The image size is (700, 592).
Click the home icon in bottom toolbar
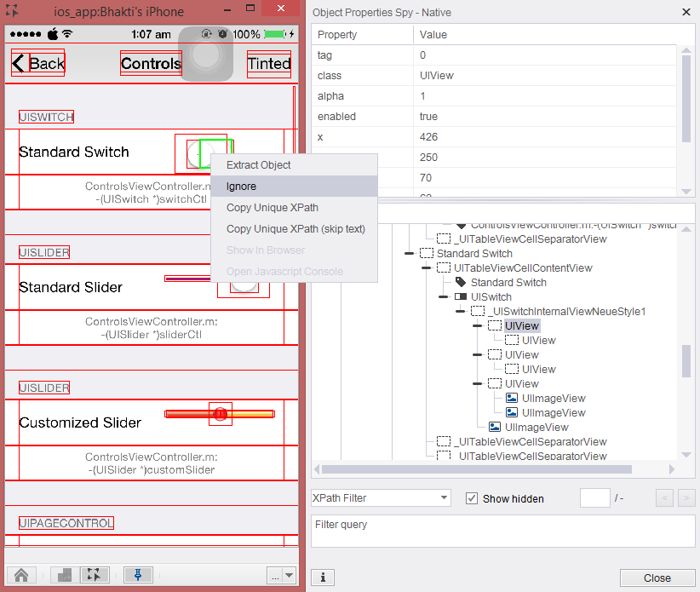22,575
